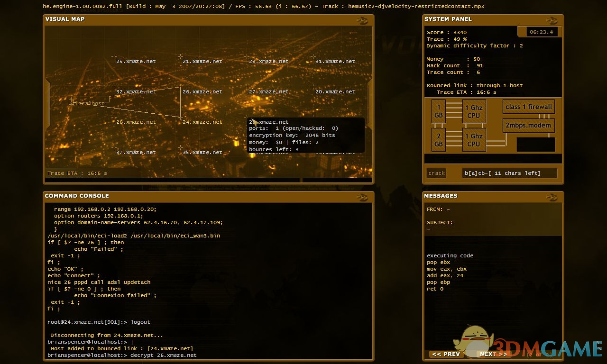The height and width of the screenshot is (364, 607).
Task: Click the empty hardware slot below modem
Action: coord(535,144)
